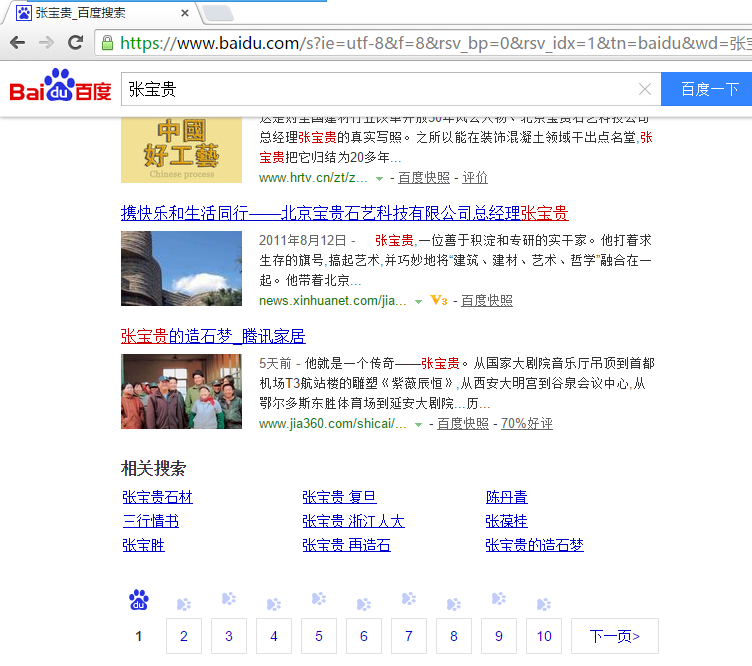The image size is (752, 666).
Task: Go to results page 7
Action: tap(409, 636)
